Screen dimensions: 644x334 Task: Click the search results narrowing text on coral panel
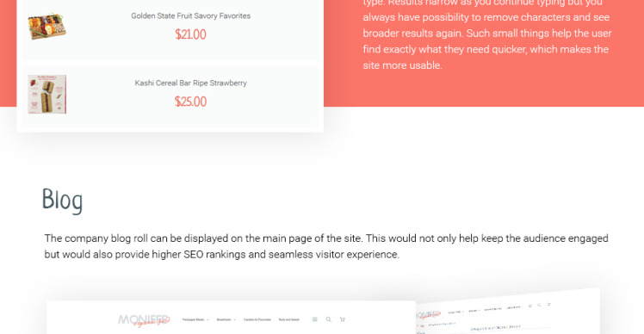[x=487, y=35]
